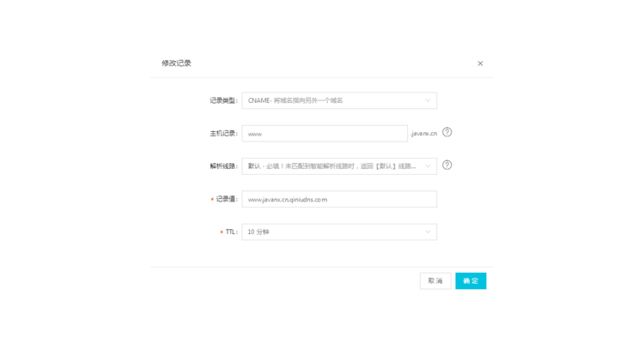644x343 pixels.
Task: Open help icon next to 解析线路
Action: click(x=447, y=165)
